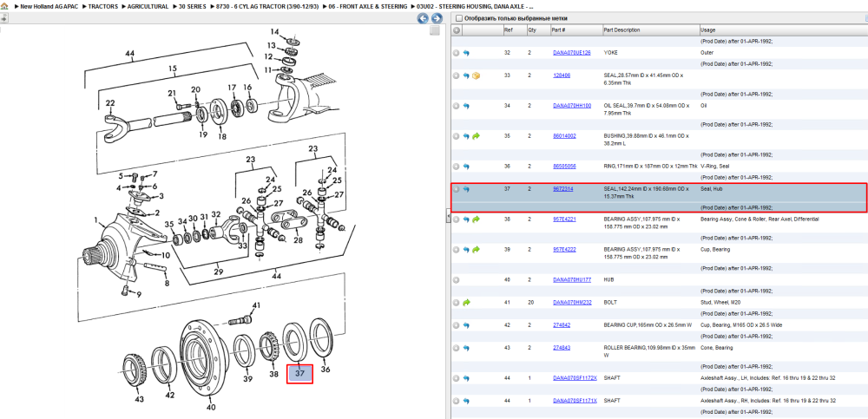Click the green forward arrow for Ref 39
This screenshot has height=419, width=868.
click(x=476, y=250)
